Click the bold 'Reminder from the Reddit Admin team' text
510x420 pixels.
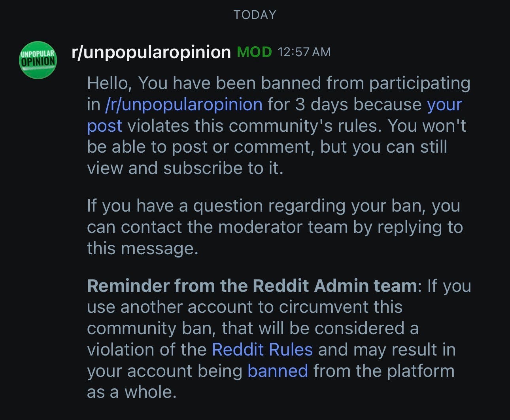(252, 286)
